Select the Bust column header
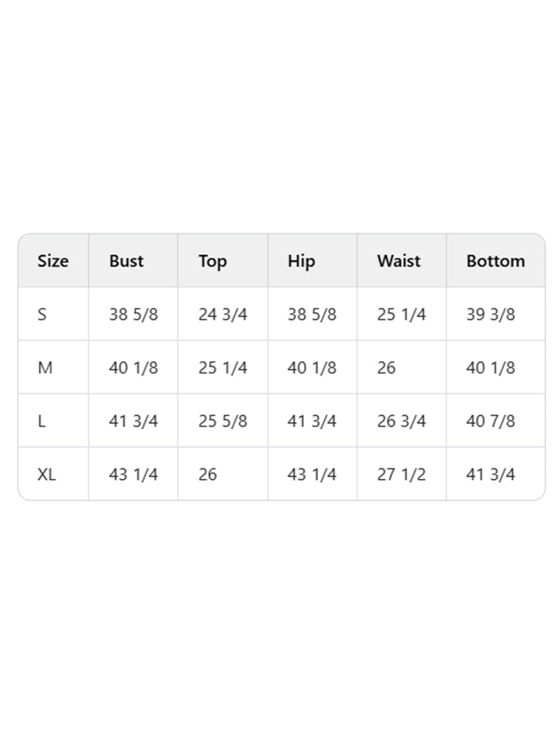 pos(126,261)
